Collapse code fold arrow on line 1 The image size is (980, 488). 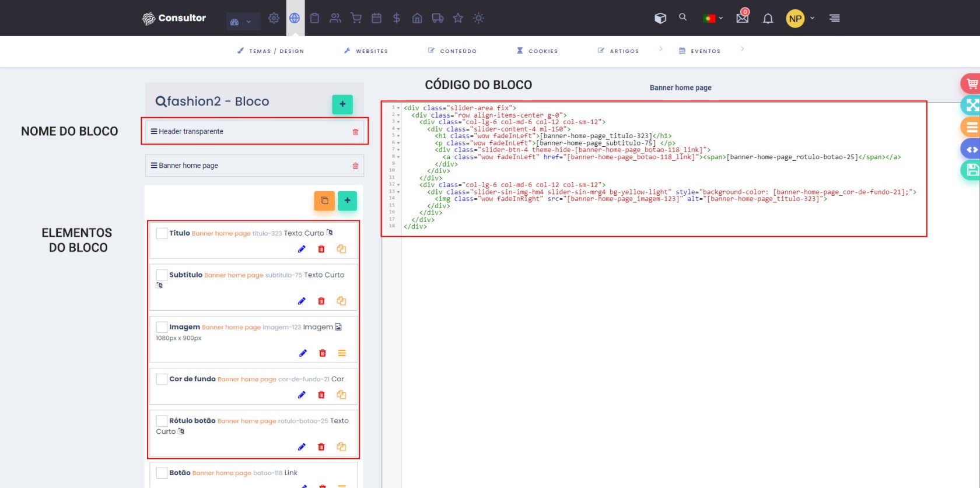click(x=398, y=108)
